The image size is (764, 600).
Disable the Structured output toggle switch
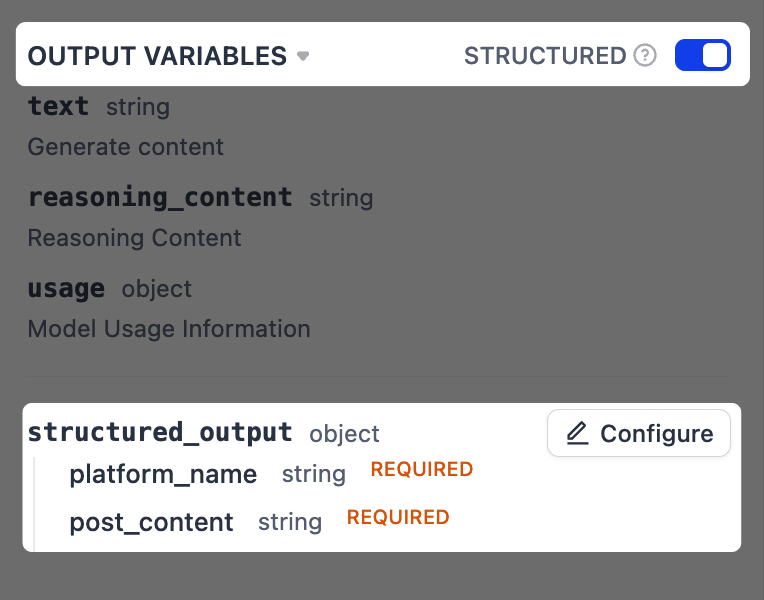pyautogui.click(x=702, y=55)
